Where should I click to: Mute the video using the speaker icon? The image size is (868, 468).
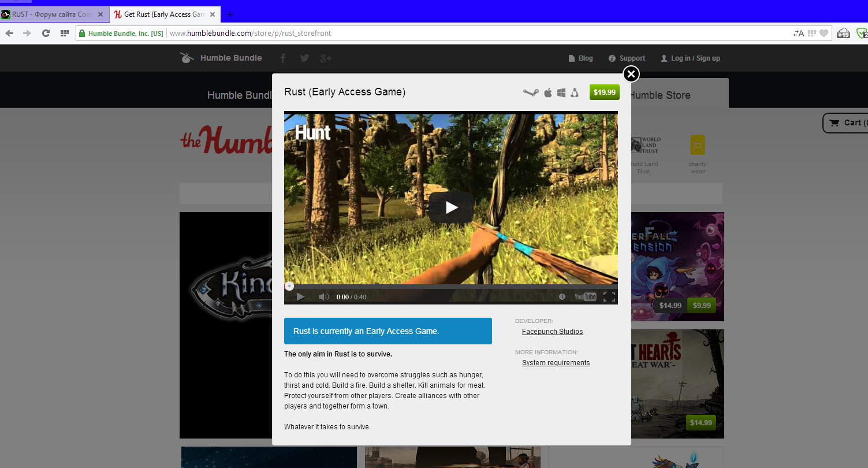[323, 297]
